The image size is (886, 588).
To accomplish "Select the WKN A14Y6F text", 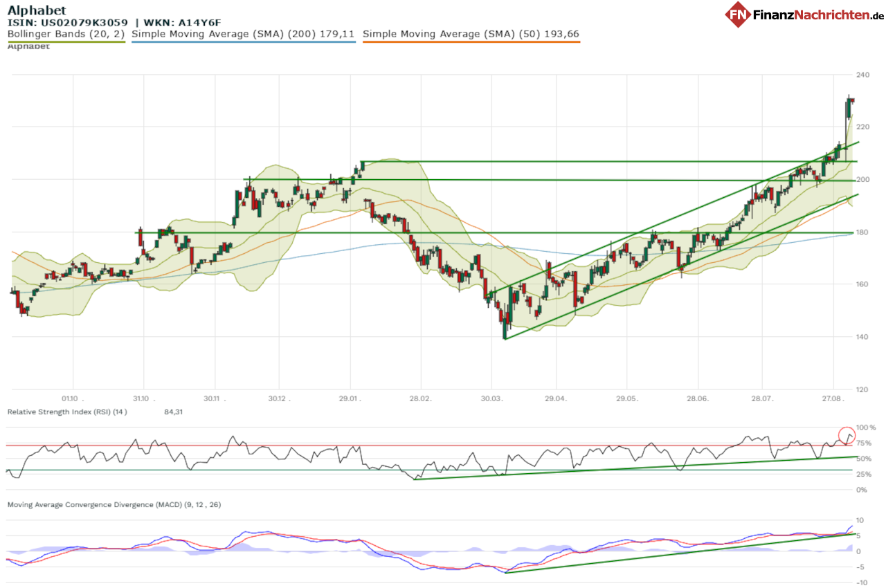I will (182, 22).
